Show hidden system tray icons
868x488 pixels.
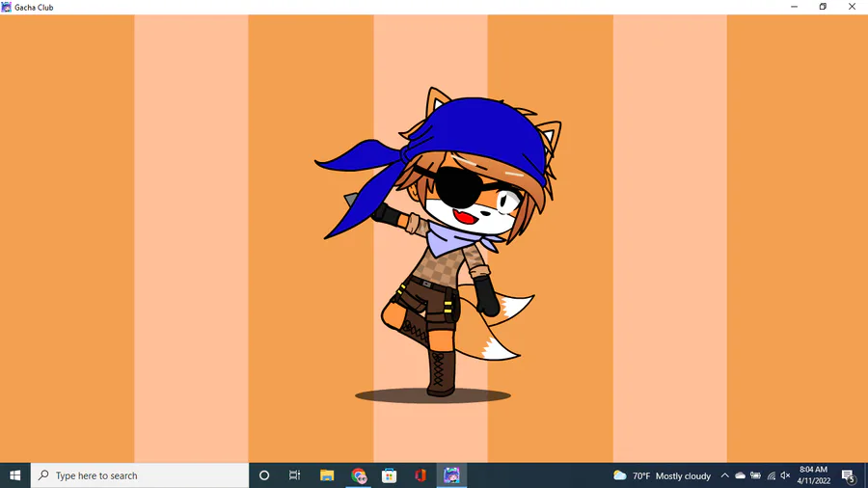click(724, 475)
